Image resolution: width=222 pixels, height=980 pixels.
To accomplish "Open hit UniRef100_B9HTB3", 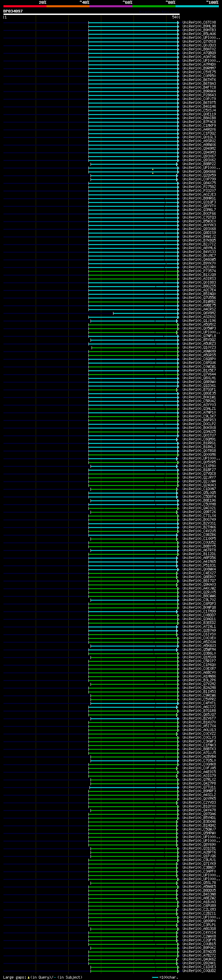I will click(x=199, y=30).
